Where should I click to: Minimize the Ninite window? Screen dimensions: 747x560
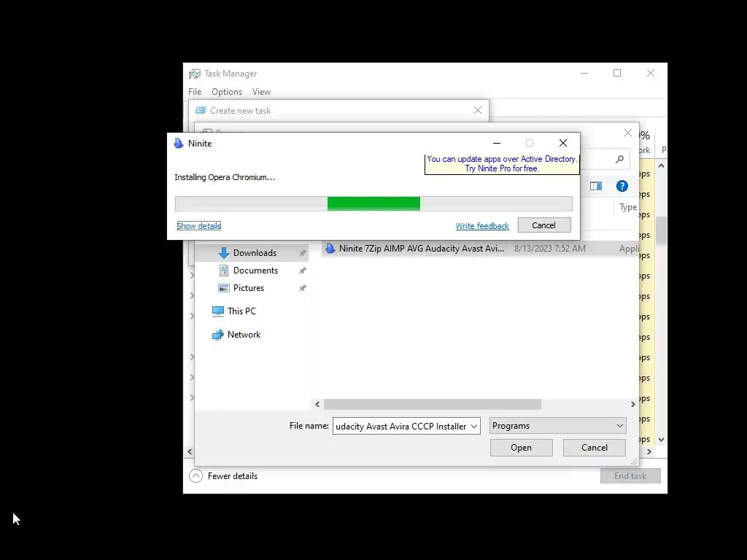[496, 143]
